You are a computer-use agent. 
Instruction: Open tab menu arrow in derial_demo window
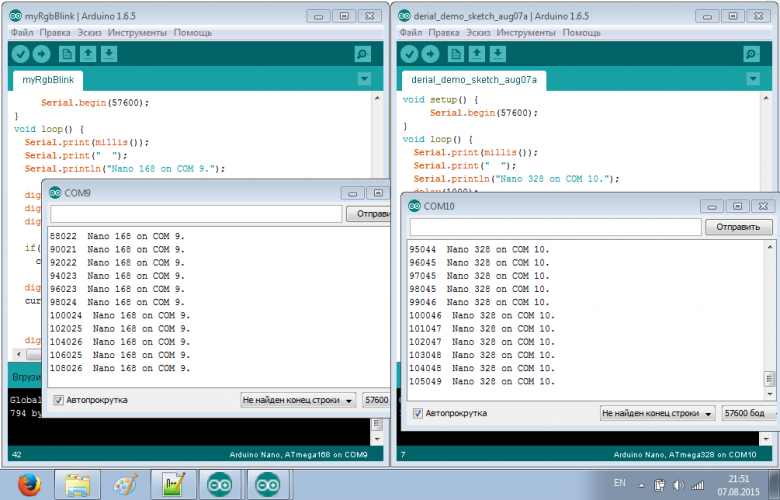[x=753, y=79]
